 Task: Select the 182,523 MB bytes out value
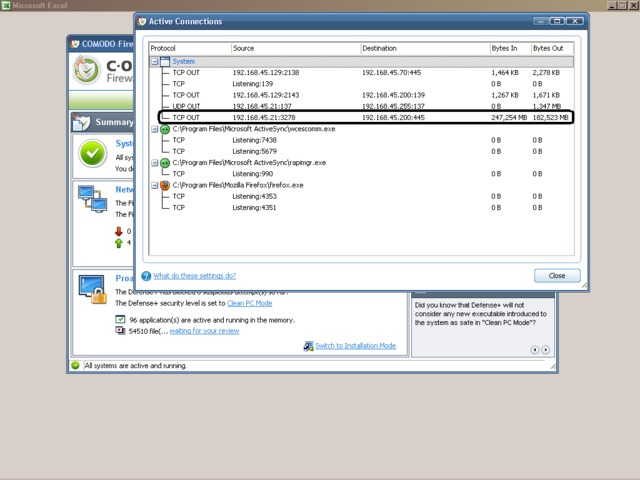(551, 118)
